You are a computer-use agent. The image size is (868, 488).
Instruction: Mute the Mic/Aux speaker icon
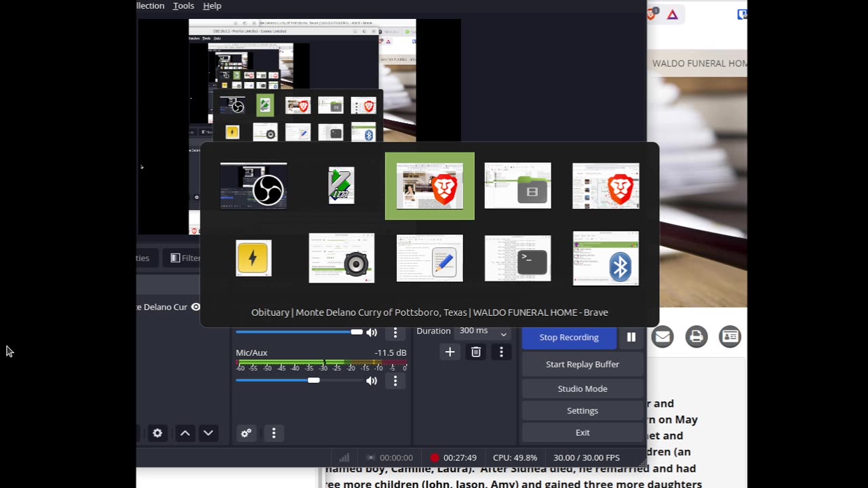point(372,381)
